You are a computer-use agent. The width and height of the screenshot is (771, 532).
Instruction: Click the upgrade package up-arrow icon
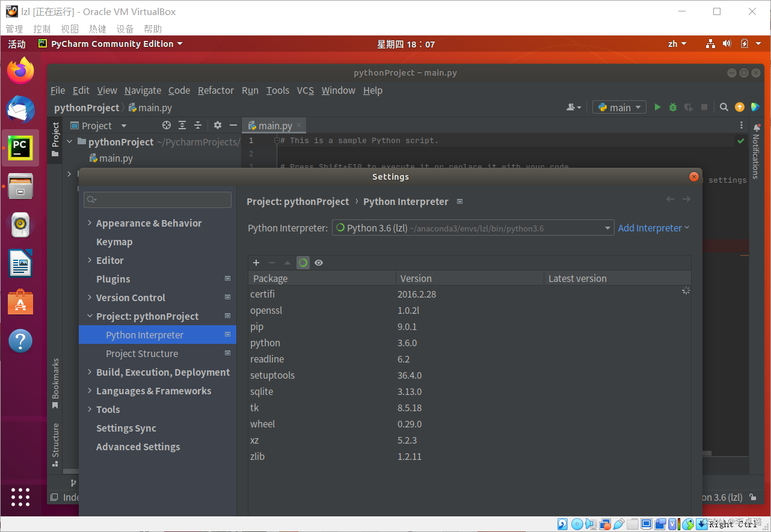tap(287, 263)
